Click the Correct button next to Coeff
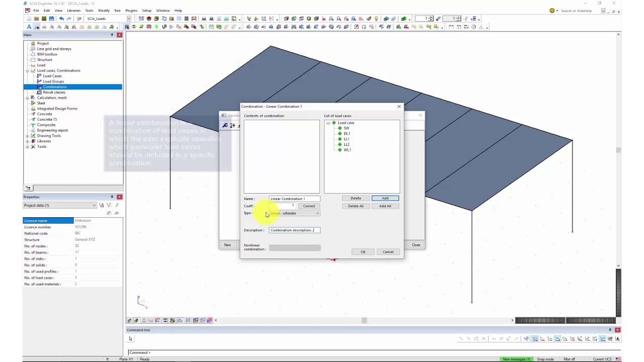Screen dimensions: 644x362 click(x=309, y=206)
